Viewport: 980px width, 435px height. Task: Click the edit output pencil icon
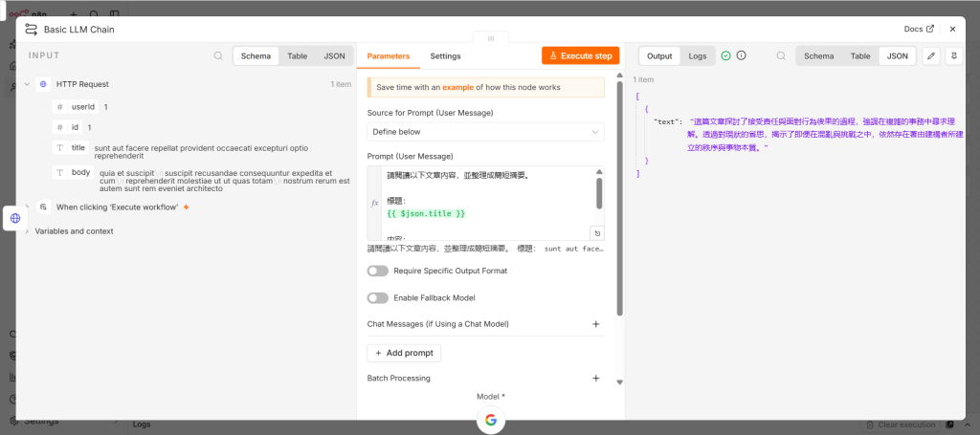click(931, 55)
